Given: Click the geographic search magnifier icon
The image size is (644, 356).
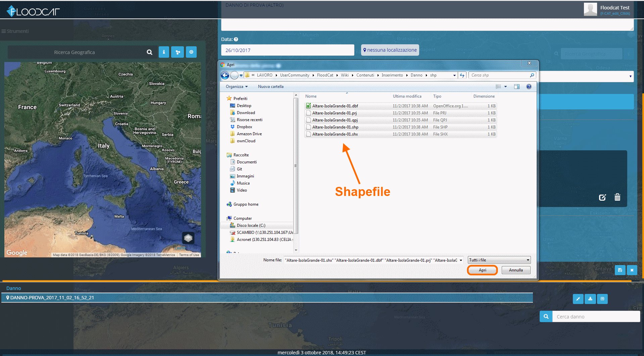Looking at the screenshot, I should coord(150,52).
